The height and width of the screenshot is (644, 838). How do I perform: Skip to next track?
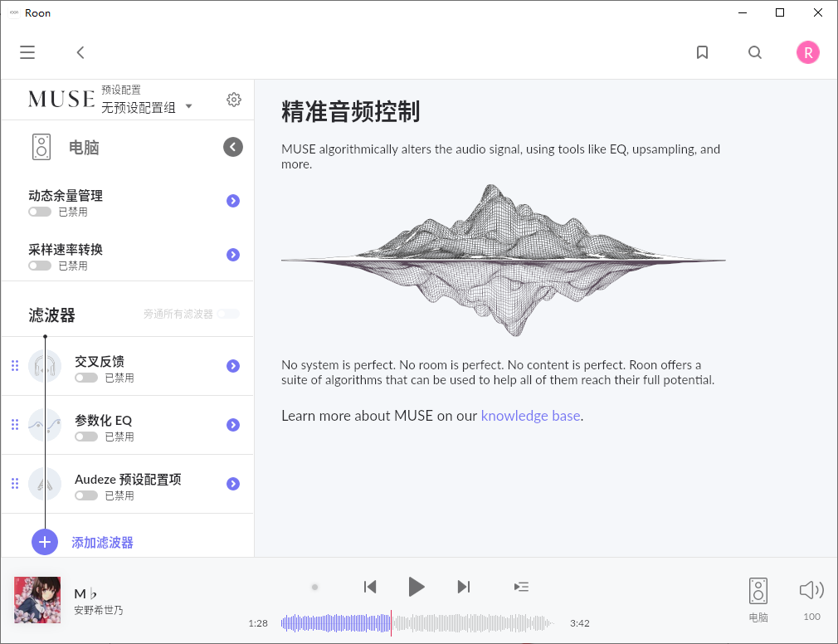(x=463, y=587)
